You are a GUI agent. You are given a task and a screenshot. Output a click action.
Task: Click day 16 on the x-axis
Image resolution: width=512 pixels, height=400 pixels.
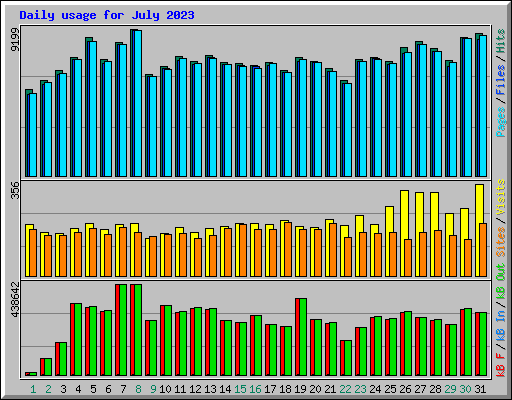click(x=255, y=389)
